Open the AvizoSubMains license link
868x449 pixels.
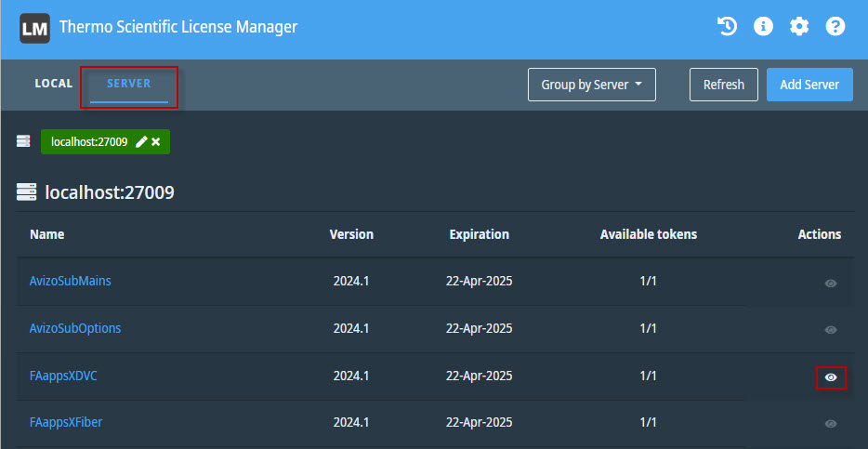coord(71,281)
